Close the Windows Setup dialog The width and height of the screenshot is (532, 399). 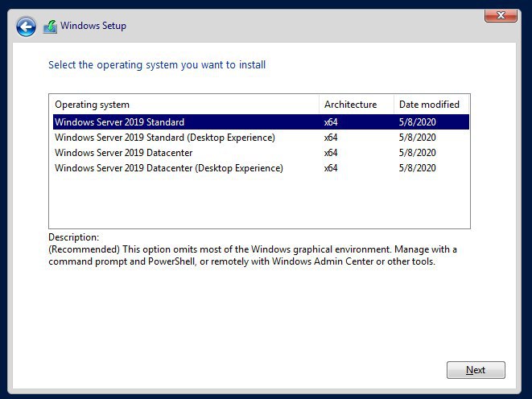501,15
